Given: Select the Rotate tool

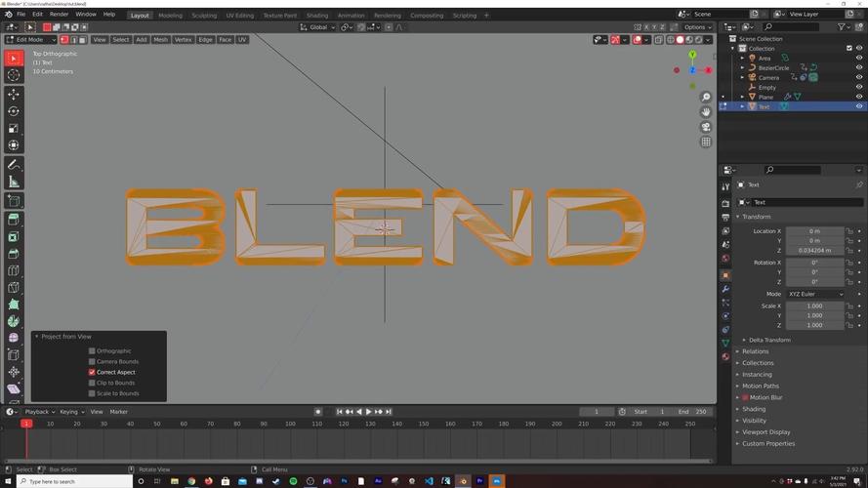Looking at the screenshot, I should coord(14,111).
